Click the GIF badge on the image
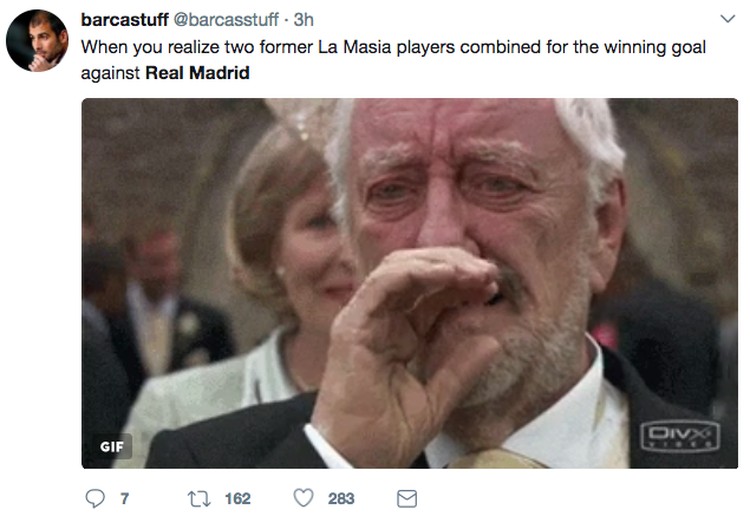 (x=112, y=446)
